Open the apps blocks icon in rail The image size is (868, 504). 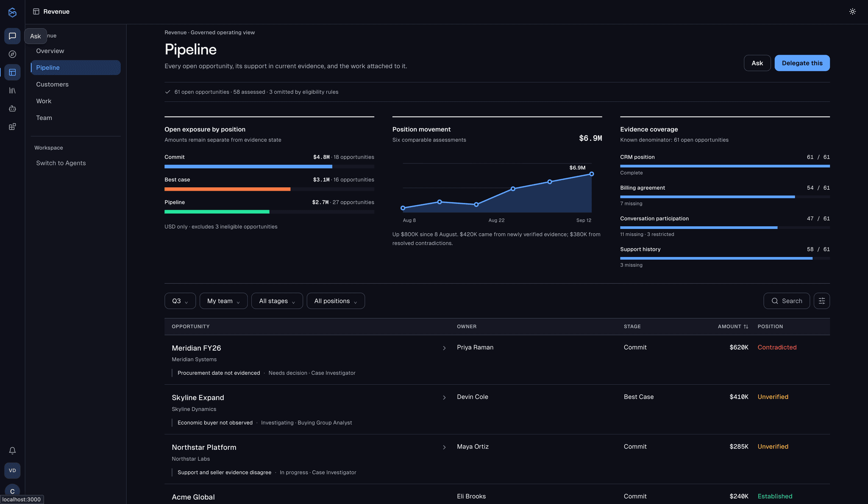pyautogui.click(x=12, y=127)
